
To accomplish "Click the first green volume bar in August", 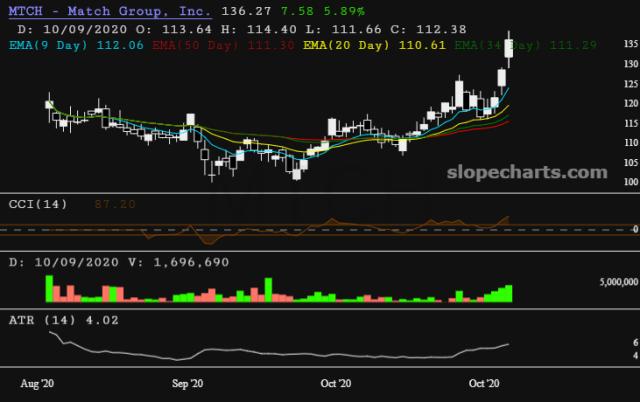I will pyautogui.click(x=49, y=289).
